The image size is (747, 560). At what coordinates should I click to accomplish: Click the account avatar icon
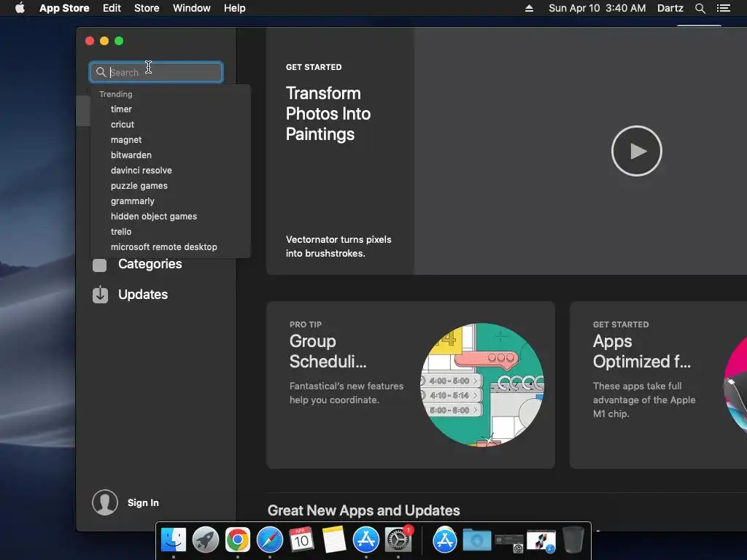tap(105, 502)
